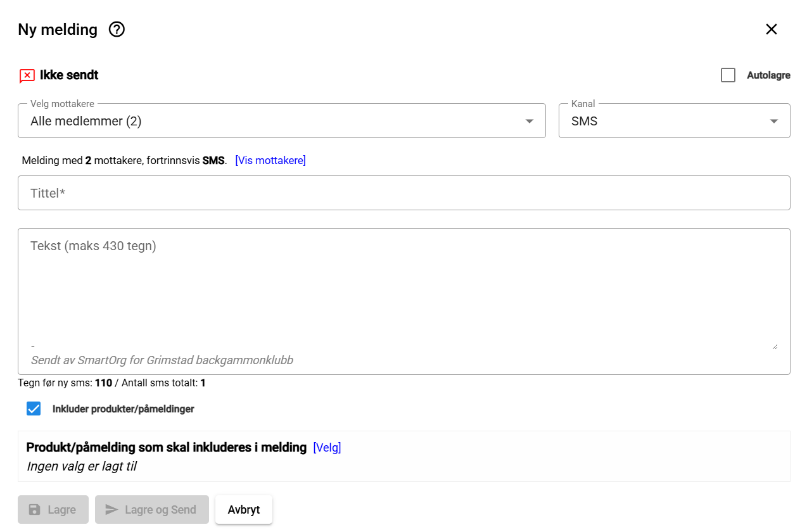The height and width of the screenshot is (532, 807).
Task: Click the Velg link for products
Action: 327,448
